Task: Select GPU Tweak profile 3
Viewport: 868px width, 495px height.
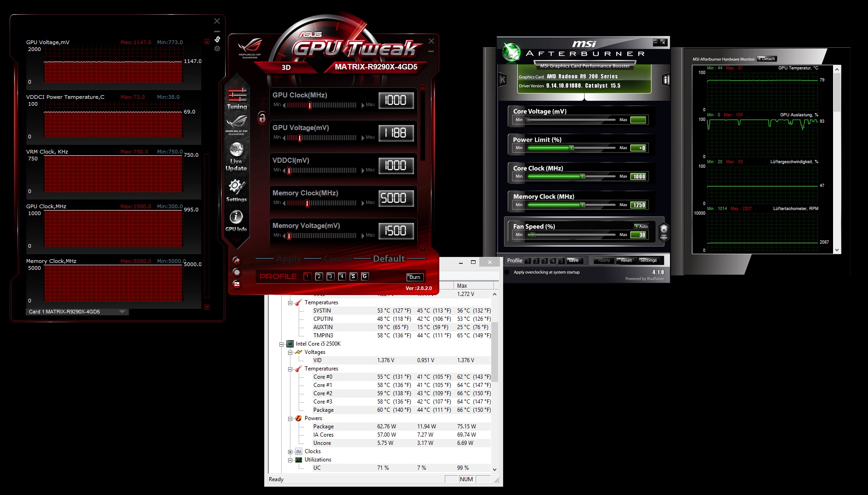Action: [x=330, y=276]
